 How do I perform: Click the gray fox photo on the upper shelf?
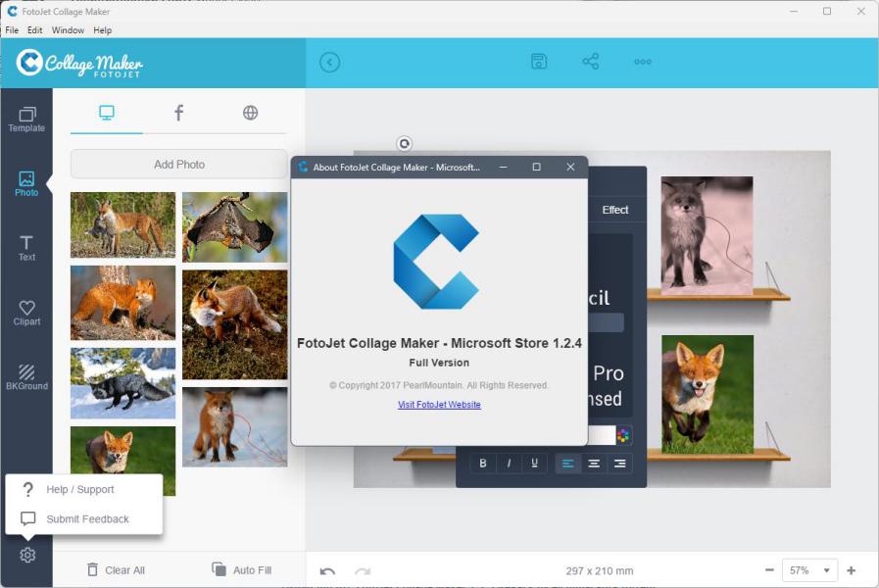coord(707,235)
